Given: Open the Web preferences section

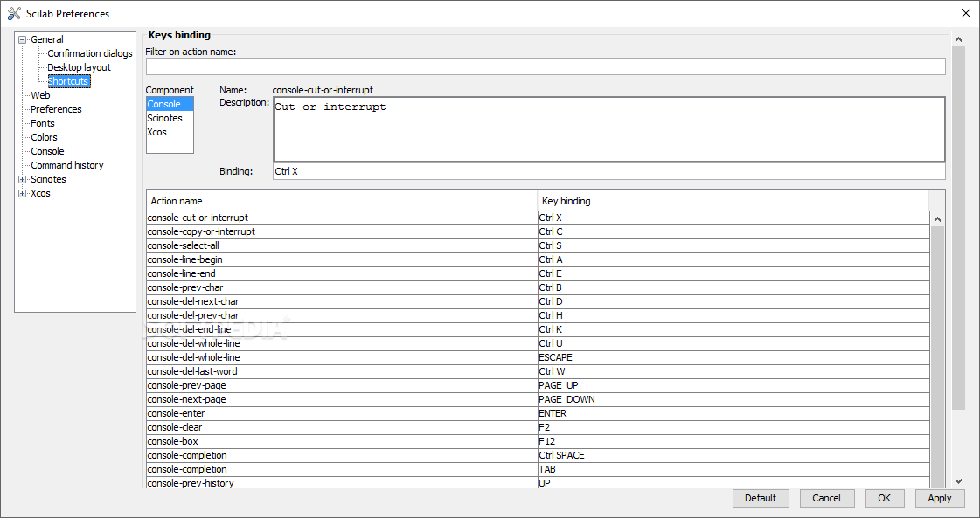Looking at the screenshot, I should point(40,95).
